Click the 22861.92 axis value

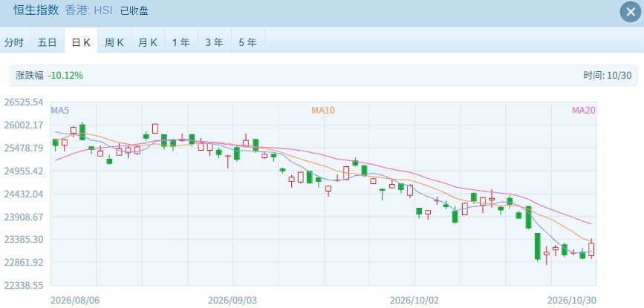tap(24, 262)
